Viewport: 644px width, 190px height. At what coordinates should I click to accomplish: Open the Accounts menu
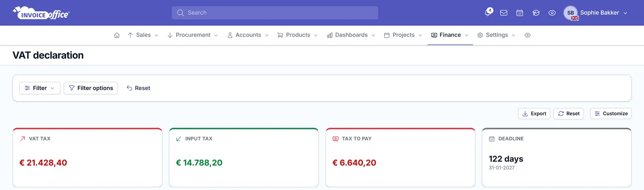248,35
